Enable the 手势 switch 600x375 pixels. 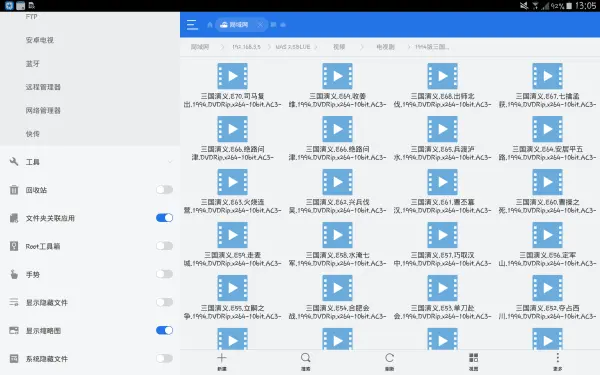[165, 274]
